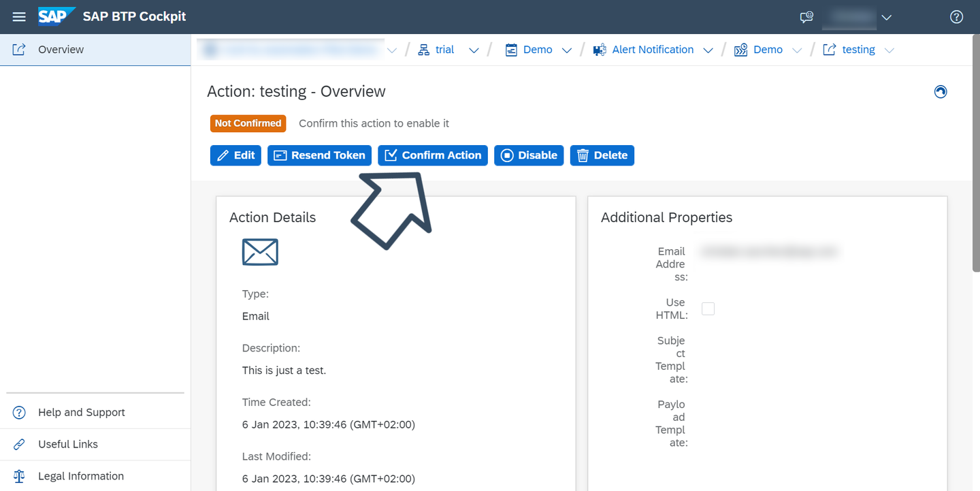Expand the blurred global account breadcrumb dropdown
980x491 pixels.
tap(391, 50)
